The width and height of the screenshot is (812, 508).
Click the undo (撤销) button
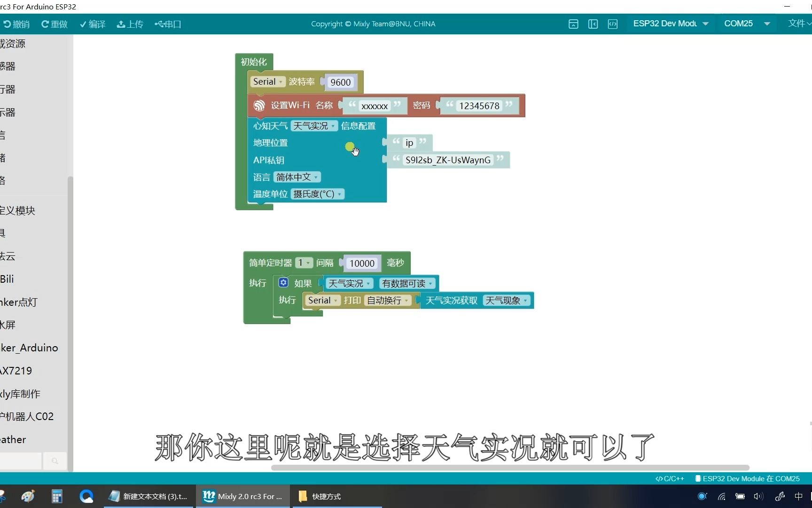[x=17, y=24]
